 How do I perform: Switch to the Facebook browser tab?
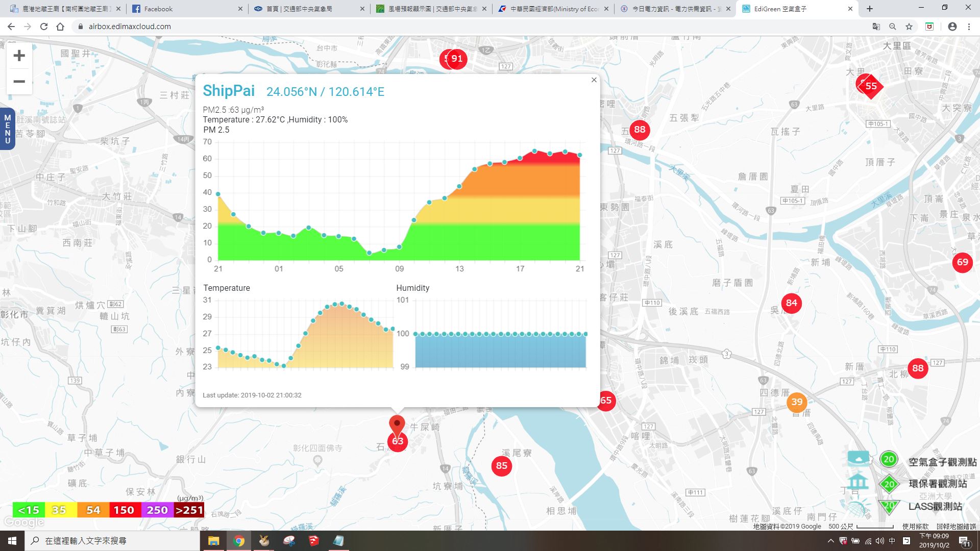pos(187,9)
